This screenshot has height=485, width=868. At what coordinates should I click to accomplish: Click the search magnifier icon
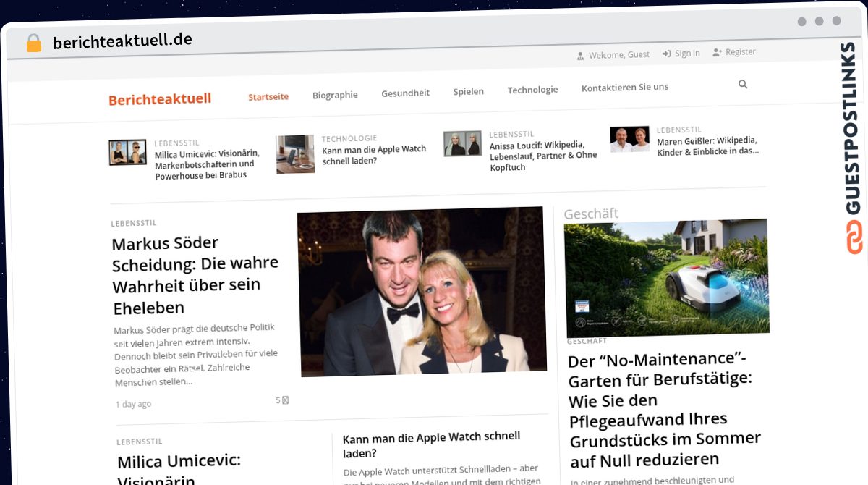[743, 85]
